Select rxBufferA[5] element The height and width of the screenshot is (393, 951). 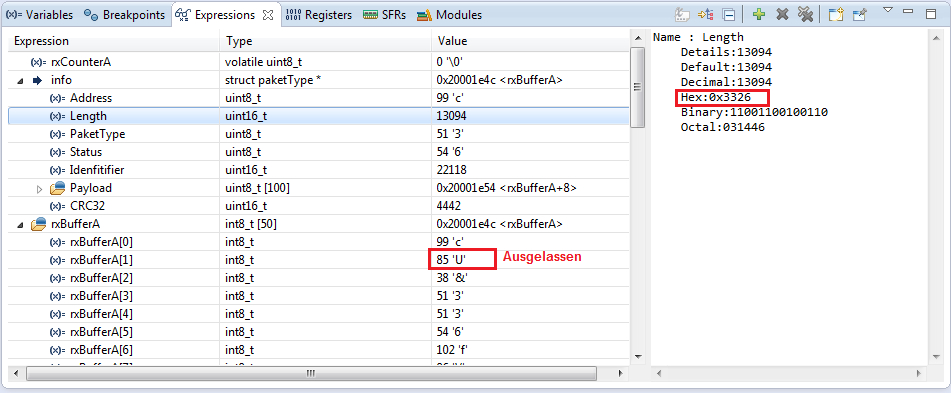(319, 332)
